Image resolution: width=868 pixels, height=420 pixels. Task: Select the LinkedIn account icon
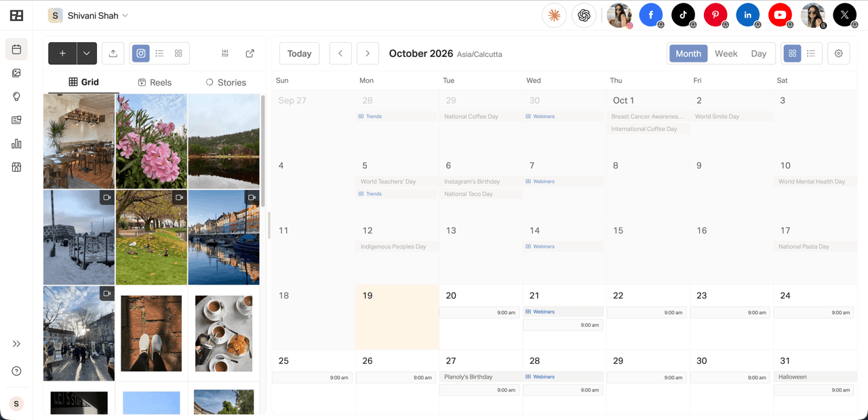pyautogui.click(x=748, y=15)
